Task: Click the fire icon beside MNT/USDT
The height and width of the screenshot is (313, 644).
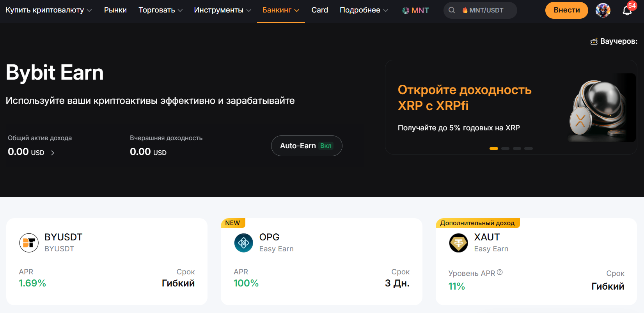Action: [x=465, y=10]
